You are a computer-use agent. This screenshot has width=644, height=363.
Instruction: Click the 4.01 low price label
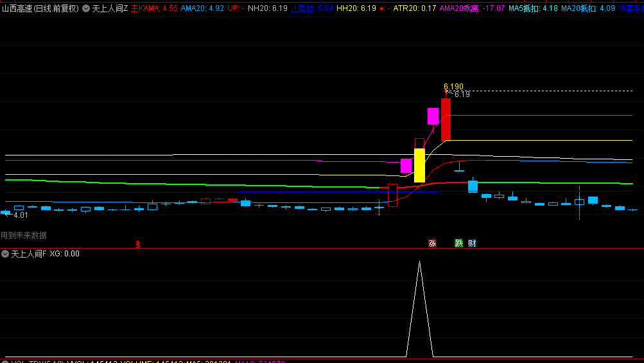(x=21, y=215)
